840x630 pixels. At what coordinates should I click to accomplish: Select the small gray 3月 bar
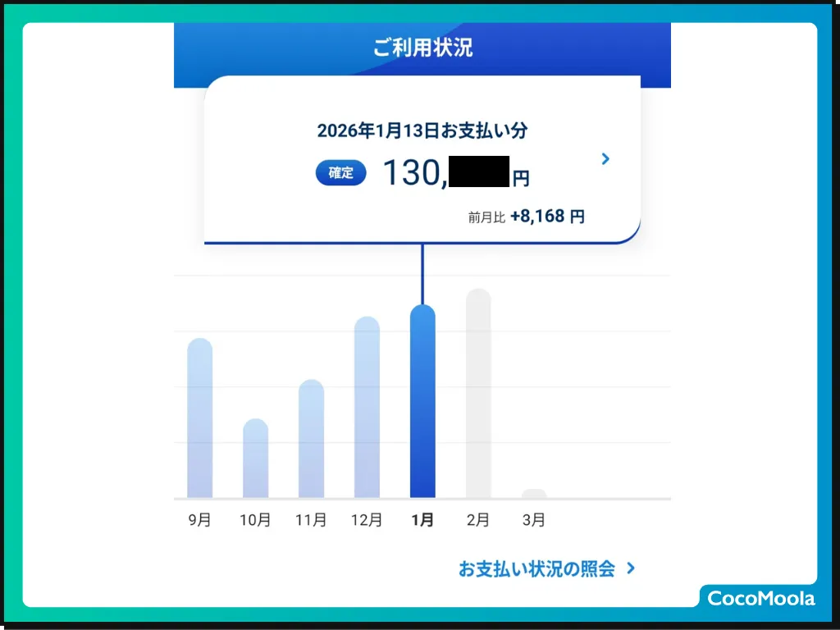coord(534,494)
